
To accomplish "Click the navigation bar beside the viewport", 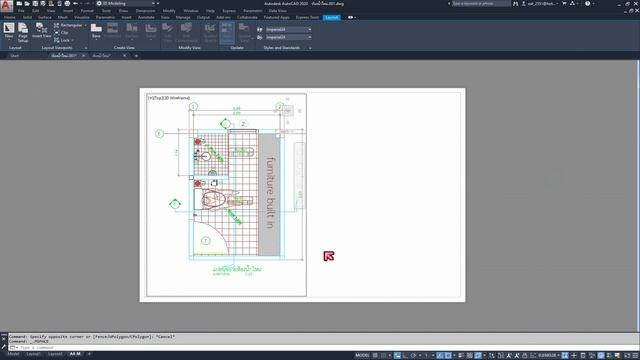I will pos(299,176).
